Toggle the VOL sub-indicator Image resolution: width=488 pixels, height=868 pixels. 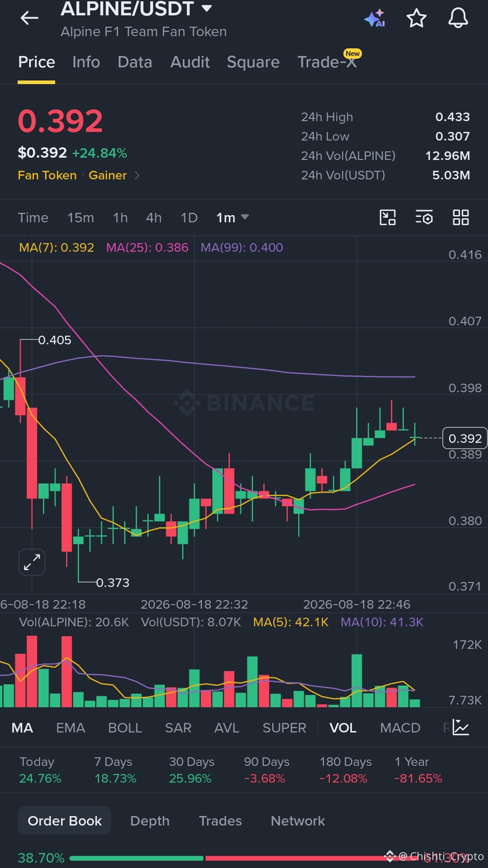[x=343, y=727]
